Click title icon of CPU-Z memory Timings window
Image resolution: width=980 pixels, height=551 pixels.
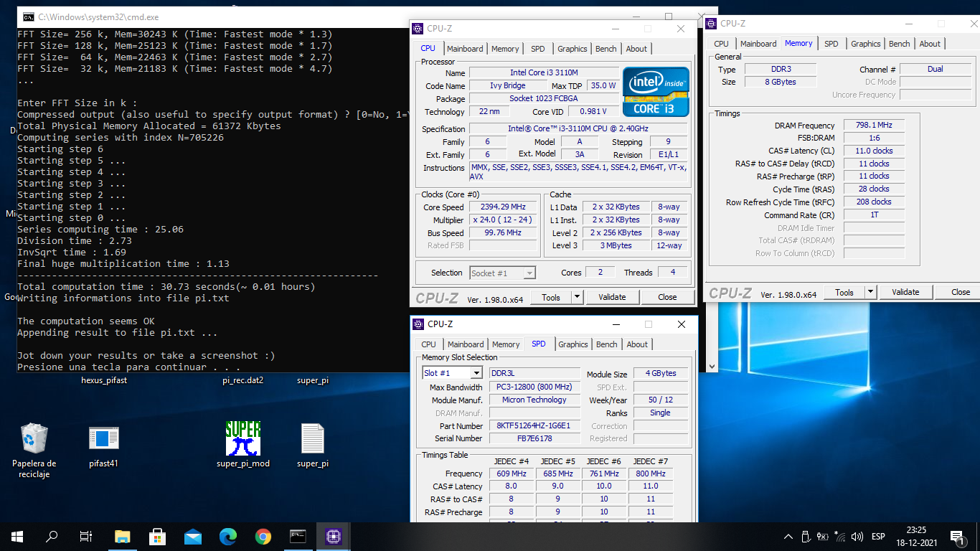712,24
